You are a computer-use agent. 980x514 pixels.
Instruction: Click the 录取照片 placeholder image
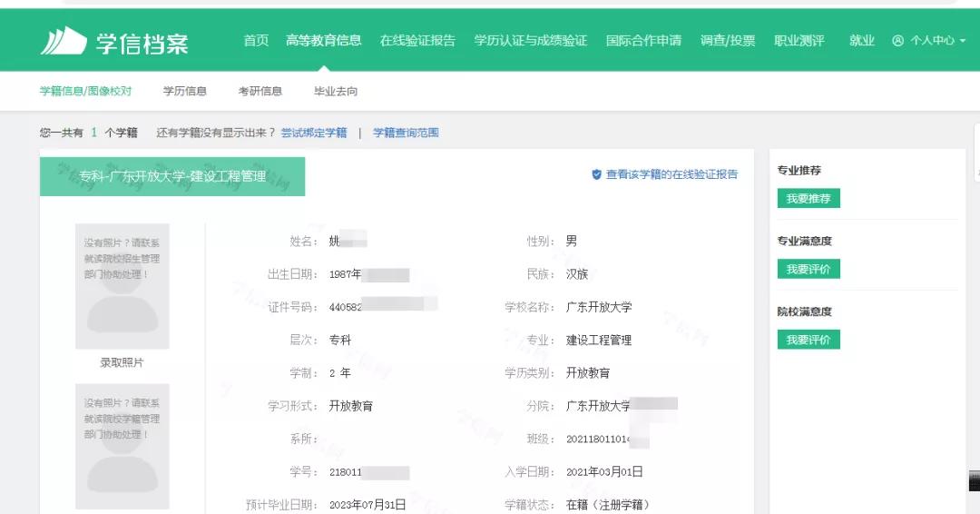pos(122,286)
